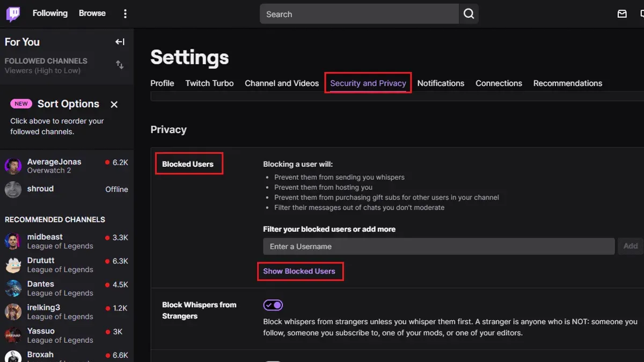Click midbeast channel name

[45, 237]
